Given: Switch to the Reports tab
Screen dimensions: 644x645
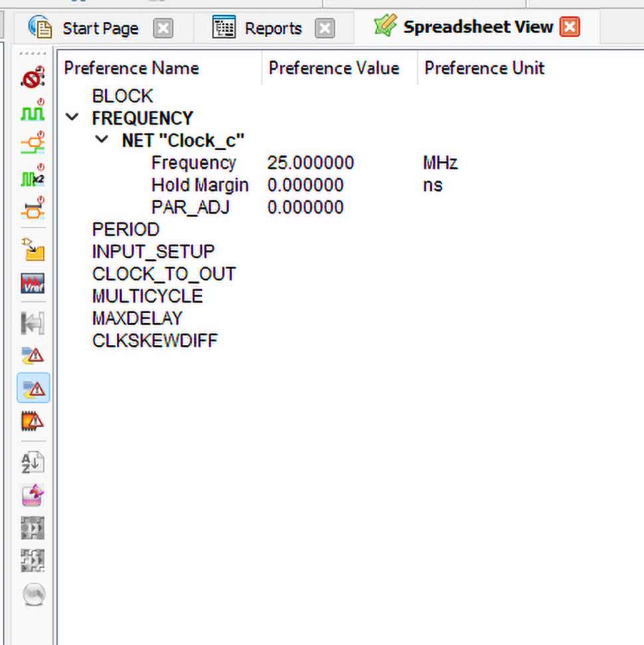Looking at the screenshot, I should (272, 29).
